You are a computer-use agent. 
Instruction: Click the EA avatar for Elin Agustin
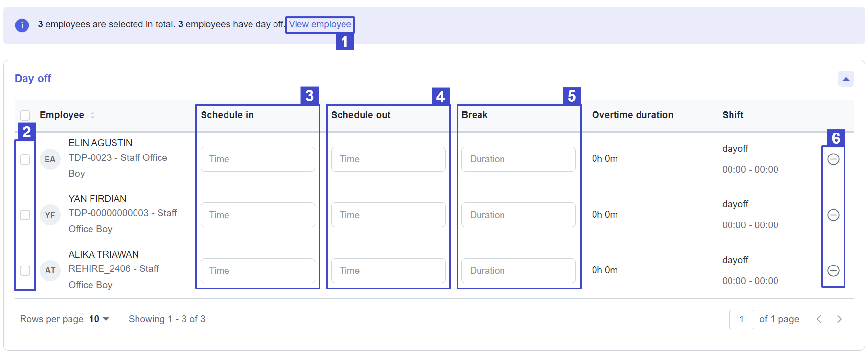(50, 159)
